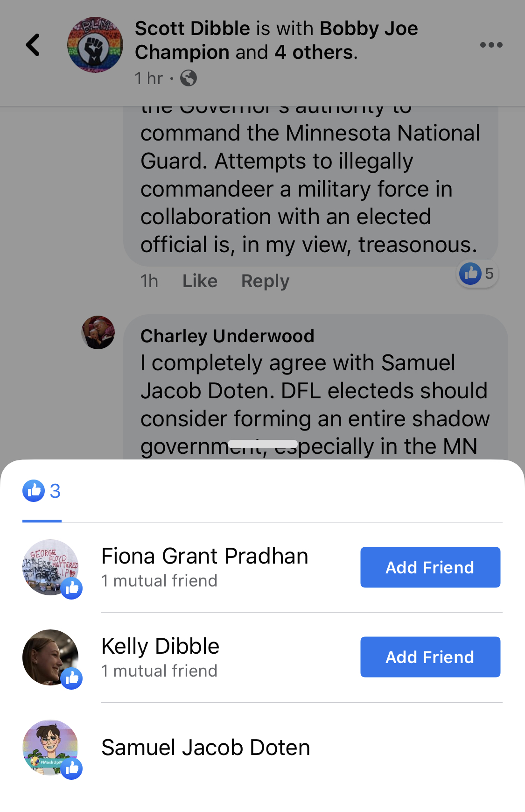Image resolution: width=525 pixels, height=812 pixels.
Task: Tap the Samuel Jacob Doten name
Action: 206,748
